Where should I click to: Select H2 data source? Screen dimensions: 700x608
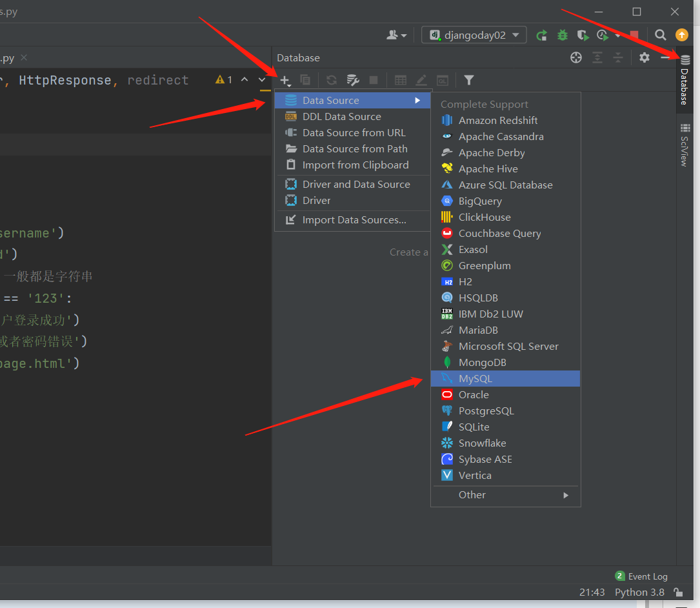click(x=505, y=282)
